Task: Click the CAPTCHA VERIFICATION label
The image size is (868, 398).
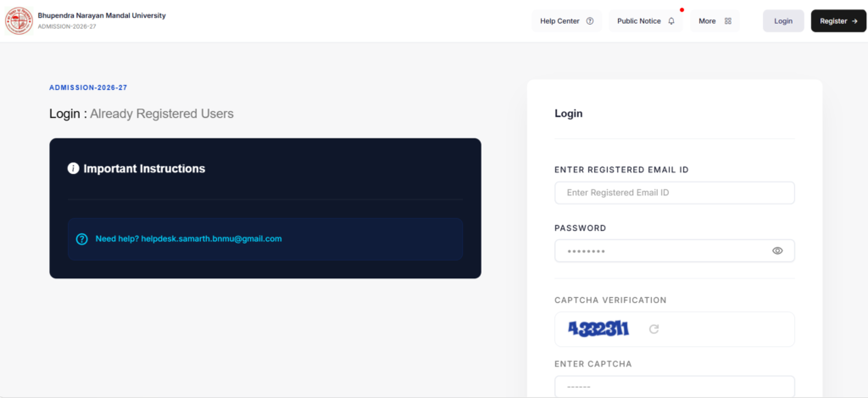Action: click(610, 300)
